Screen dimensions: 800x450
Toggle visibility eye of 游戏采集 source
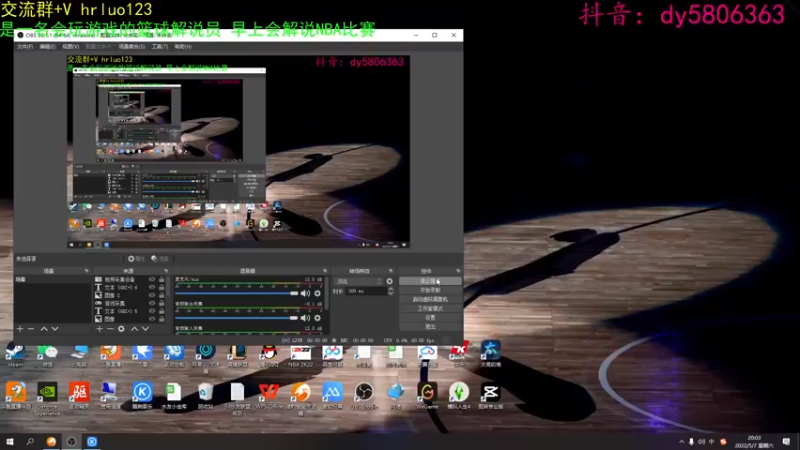(152, 303)
